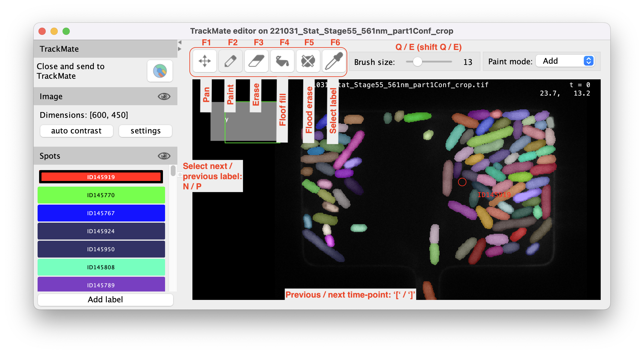The width and height of the screenshot is (644, 354).
Task: Toggle the Image visibility eye
Action: point(164,96)
